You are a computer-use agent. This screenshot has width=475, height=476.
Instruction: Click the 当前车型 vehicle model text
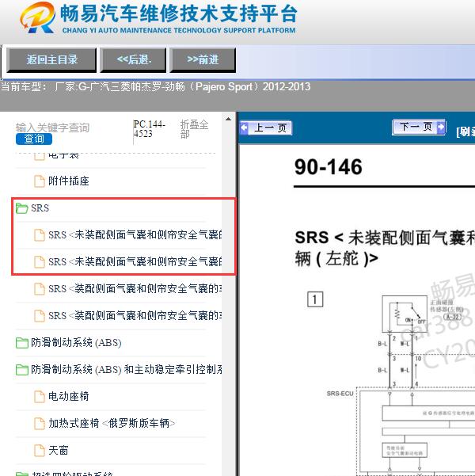(x=155, y=87)
